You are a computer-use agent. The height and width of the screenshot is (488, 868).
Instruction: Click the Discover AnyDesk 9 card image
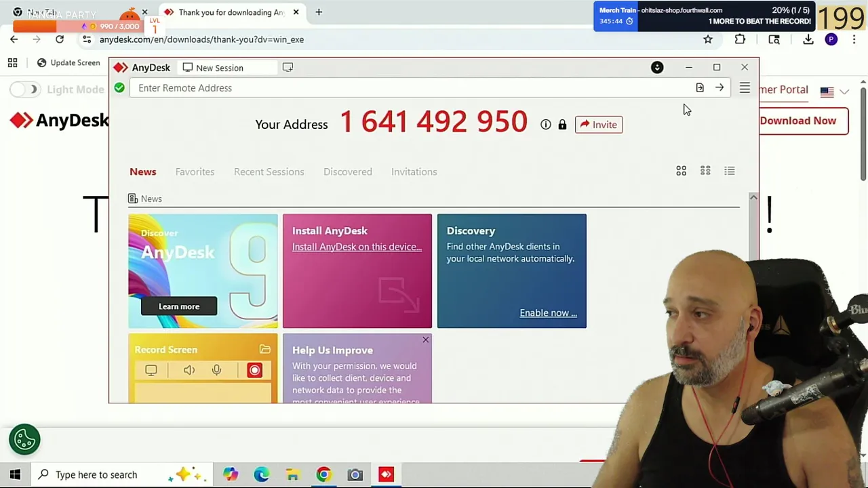[x=203, y=271]
